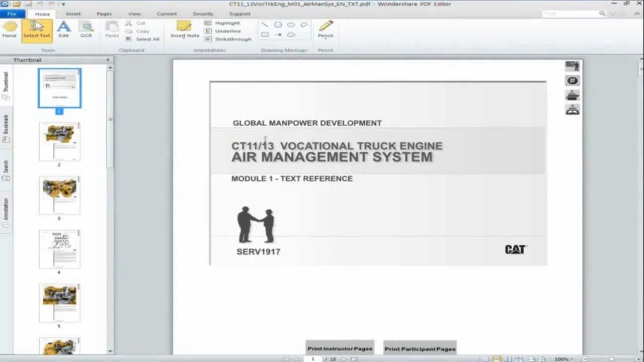The width and height of the screenshot is (644, 362).
Task: Switch to the Insert ribbon tab
Action: coord(73,14)
